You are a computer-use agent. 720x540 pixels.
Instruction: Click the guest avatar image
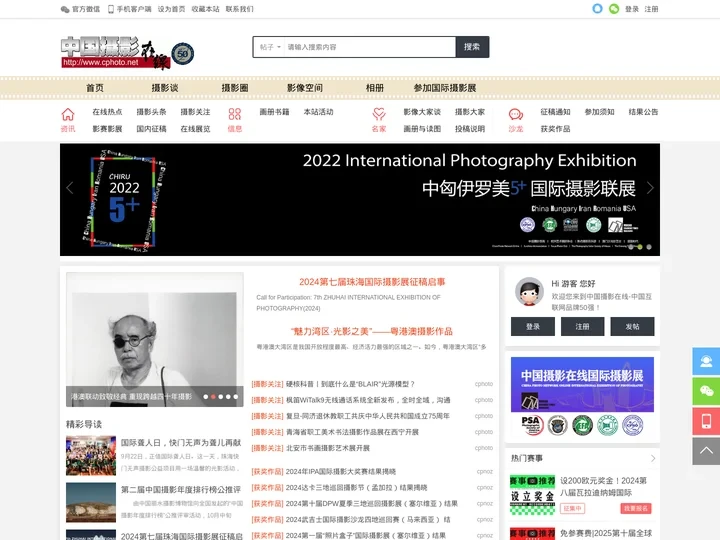pyautogui.click(x=529, y=292)
